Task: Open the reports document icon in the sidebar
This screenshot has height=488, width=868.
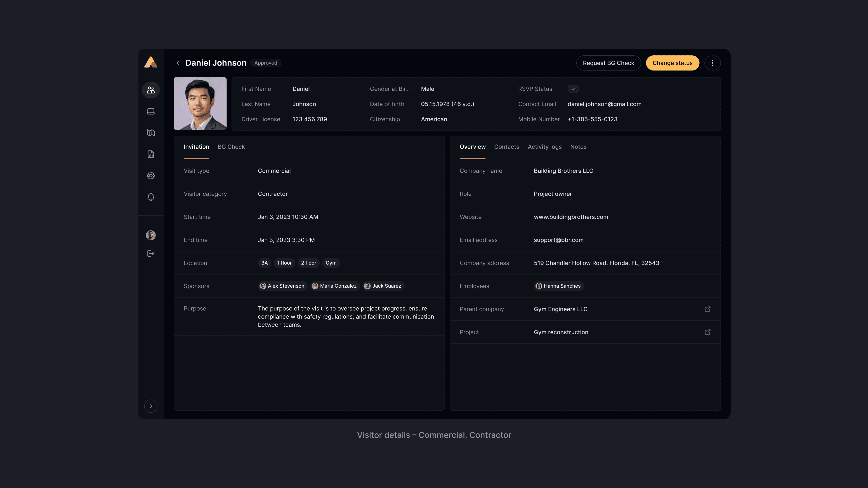Action: pos(151,154)
